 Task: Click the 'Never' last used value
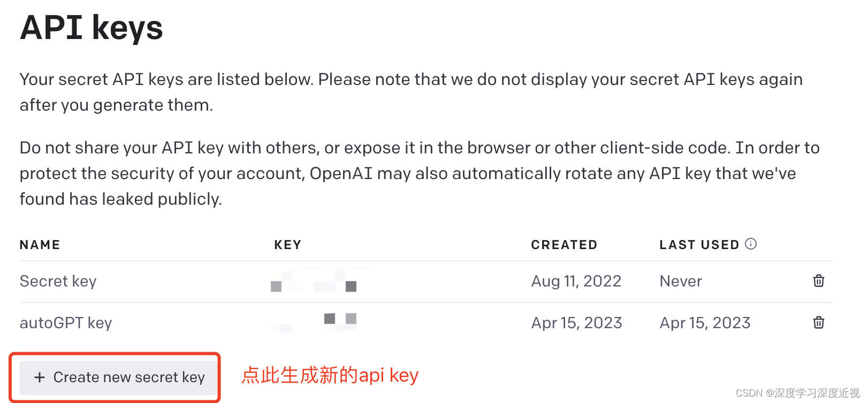[681, 281]
